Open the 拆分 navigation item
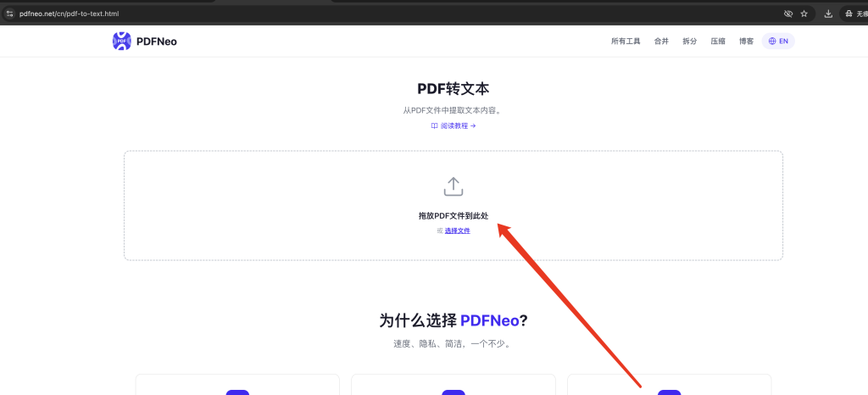Viewport: 868px width, 395px height. (690, 41)
